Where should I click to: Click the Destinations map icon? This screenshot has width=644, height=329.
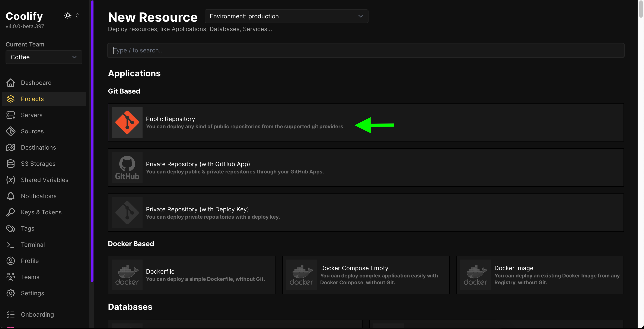point(10,147)
